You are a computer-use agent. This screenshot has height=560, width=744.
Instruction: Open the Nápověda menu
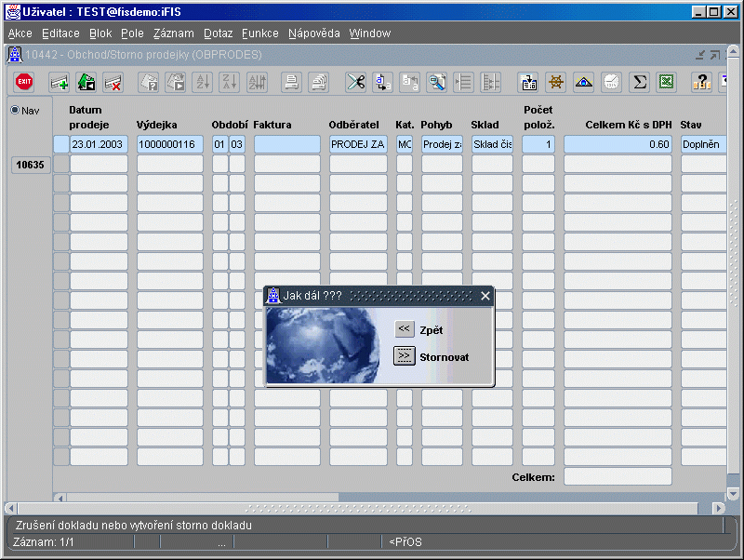point(314,33)
